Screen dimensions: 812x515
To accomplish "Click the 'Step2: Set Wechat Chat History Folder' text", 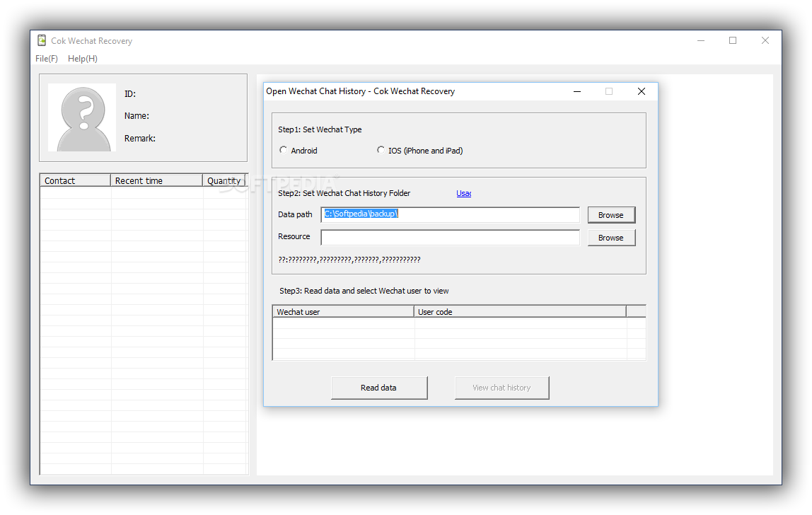I will pos(344,193).
